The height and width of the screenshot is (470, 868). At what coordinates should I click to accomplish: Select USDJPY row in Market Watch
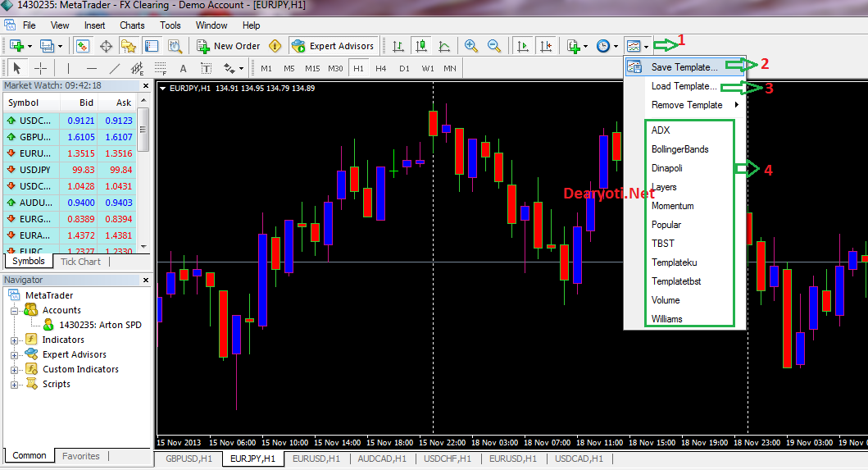click(x=69, y=170)
